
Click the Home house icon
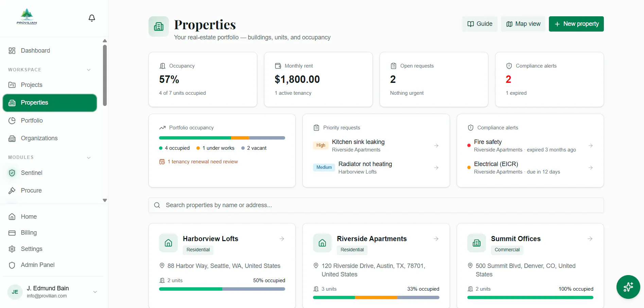[x=12, y=217]
